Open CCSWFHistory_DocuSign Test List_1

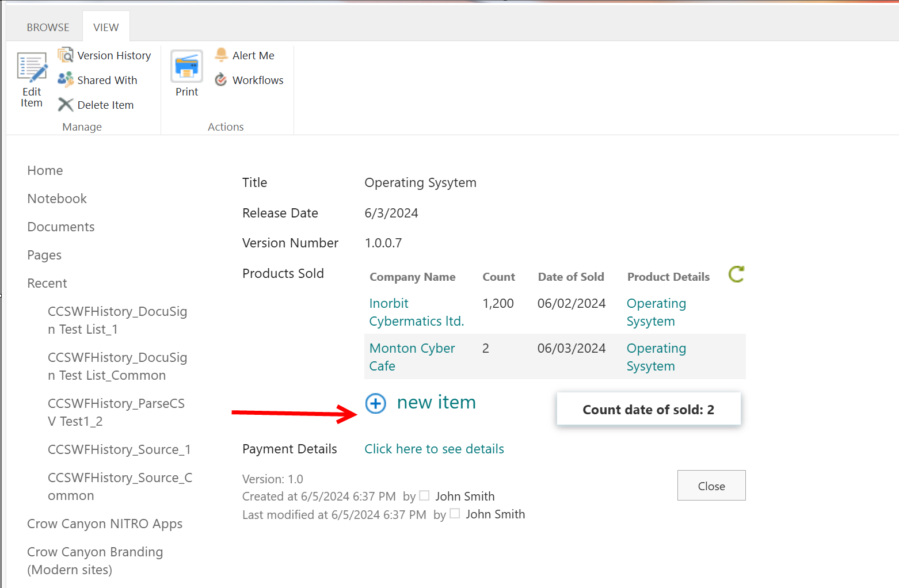pos(117,320)
